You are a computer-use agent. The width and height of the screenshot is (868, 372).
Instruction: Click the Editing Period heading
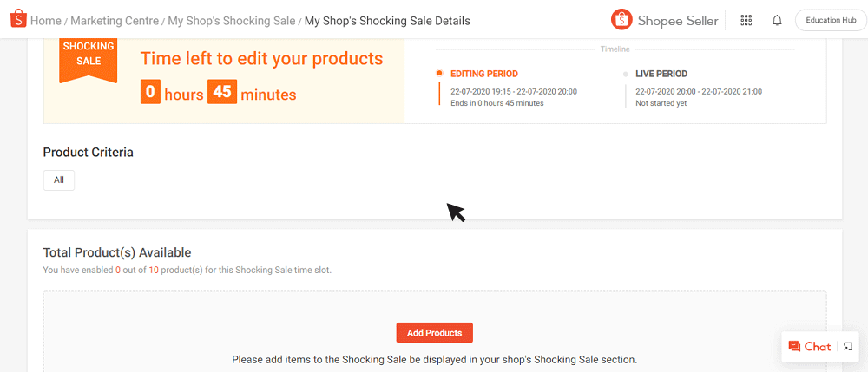484,75
